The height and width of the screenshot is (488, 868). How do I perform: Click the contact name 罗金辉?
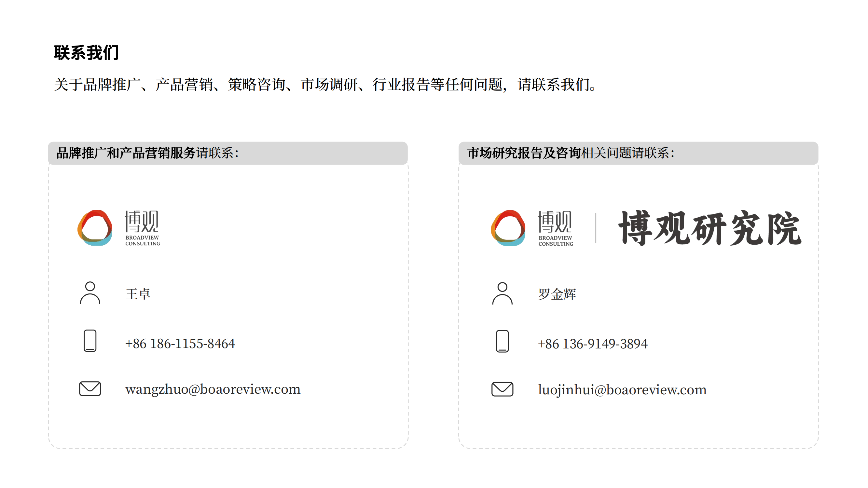coord(557,294)
